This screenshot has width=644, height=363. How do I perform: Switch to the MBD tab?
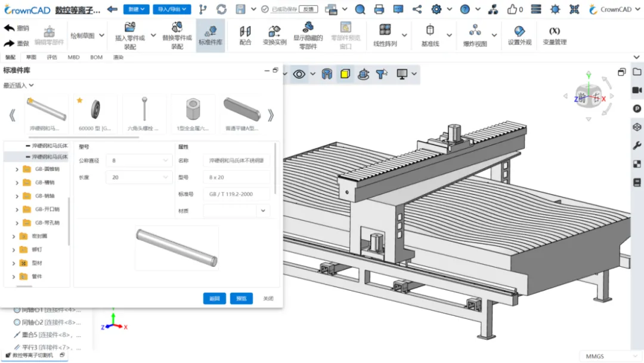73,57
